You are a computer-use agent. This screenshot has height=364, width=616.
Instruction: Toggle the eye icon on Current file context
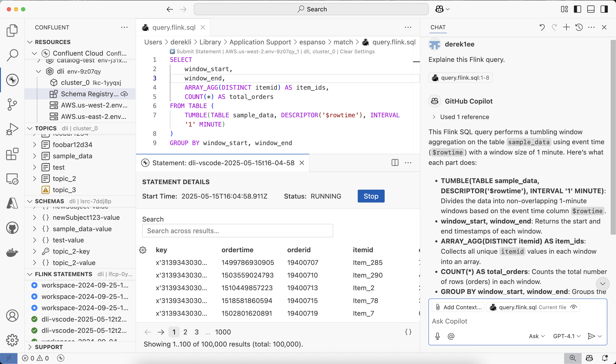coord(574,307)
